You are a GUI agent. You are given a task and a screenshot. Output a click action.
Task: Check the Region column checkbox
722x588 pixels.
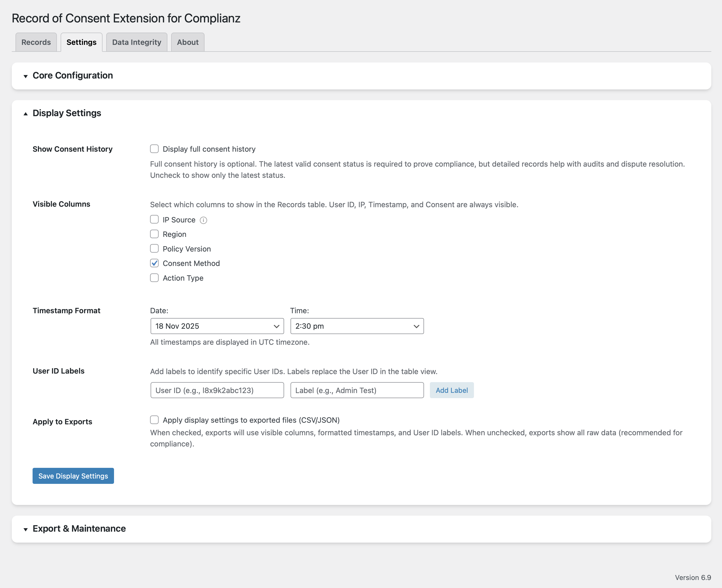click(x=154, y=234)
